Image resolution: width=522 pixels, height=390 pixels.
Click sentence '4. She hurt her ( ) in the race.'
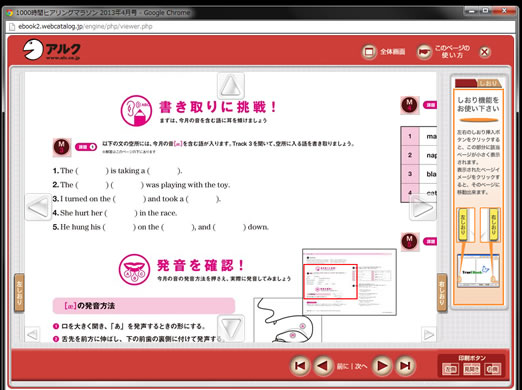[115, 213]
